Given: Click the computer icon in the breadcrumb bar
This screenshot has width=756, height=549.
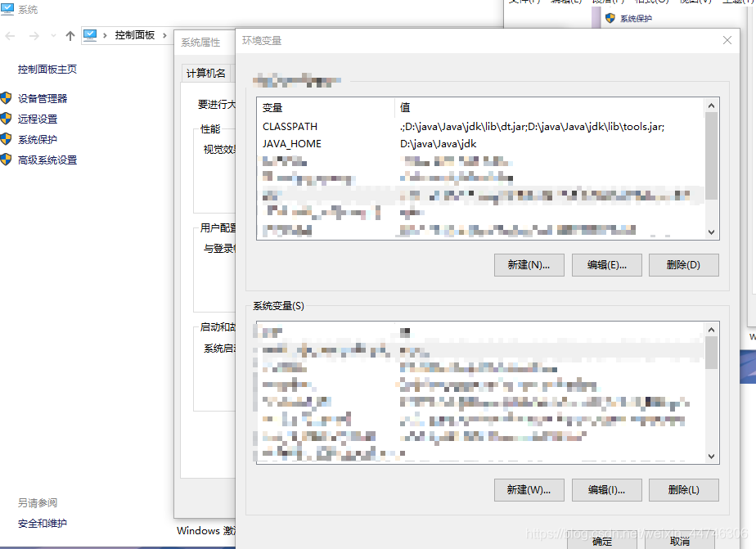Looking at the screenshot, I should coord(90,34).
